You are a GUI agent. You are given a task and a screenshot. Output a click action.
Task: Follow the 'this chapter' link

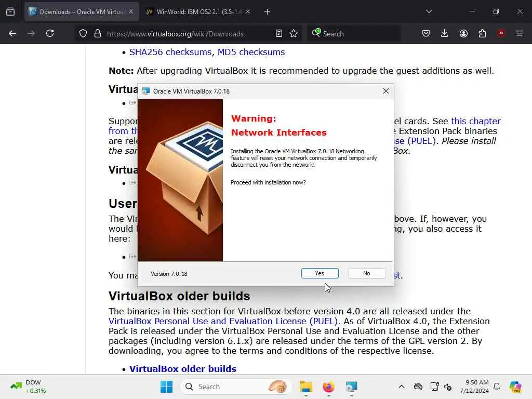click(476, 121)
